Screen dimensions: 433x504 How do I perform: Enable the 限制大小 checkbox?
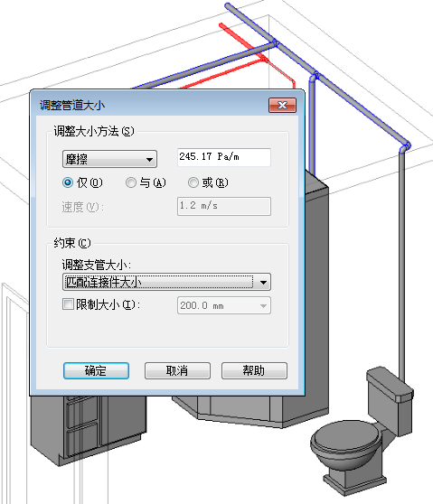click(x=68, y=304)
